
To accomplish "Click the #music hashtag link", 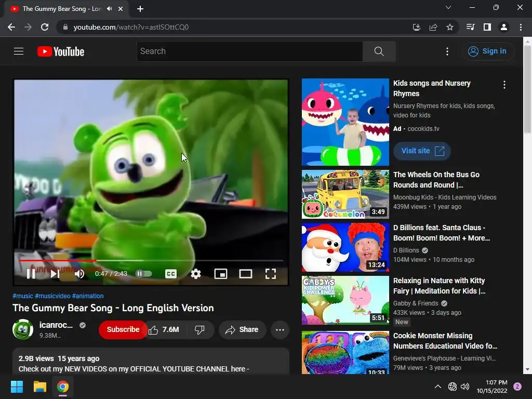I will click(x=23, y=296).
